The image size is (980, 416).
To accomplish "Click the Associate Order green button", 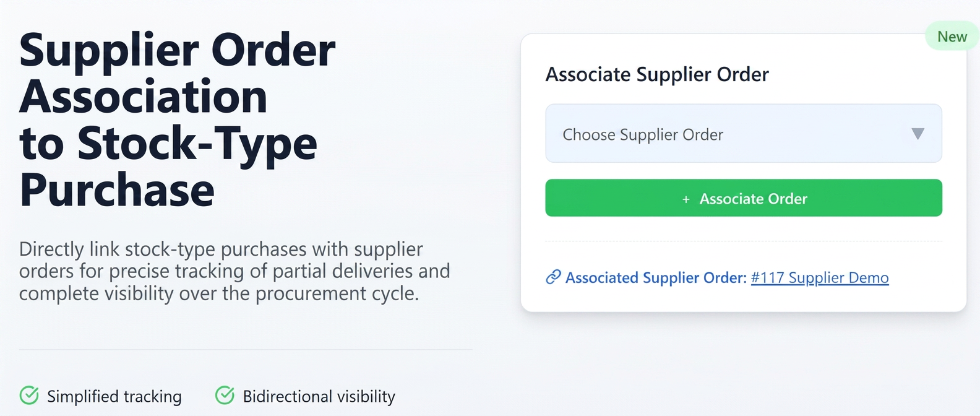I will pos(744,198).
